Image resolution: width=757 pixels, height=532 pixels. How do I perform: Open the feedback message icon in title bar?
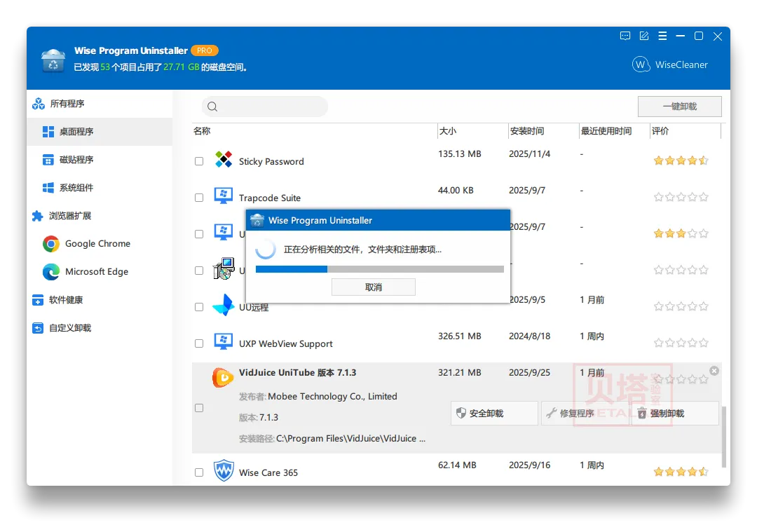tap(625, 36)
